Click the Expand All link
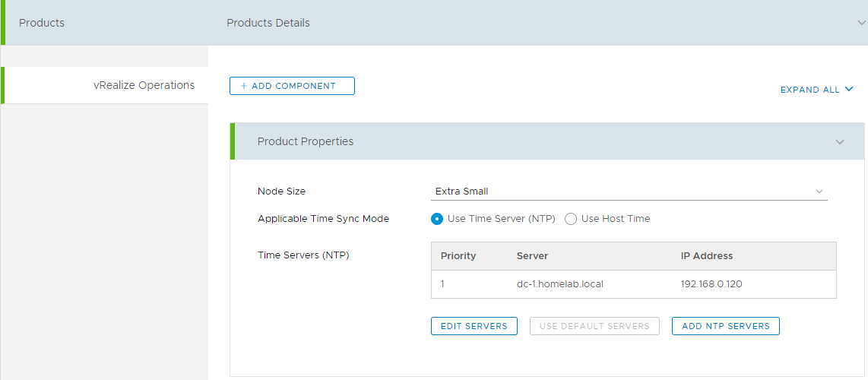 click(816, 90)
